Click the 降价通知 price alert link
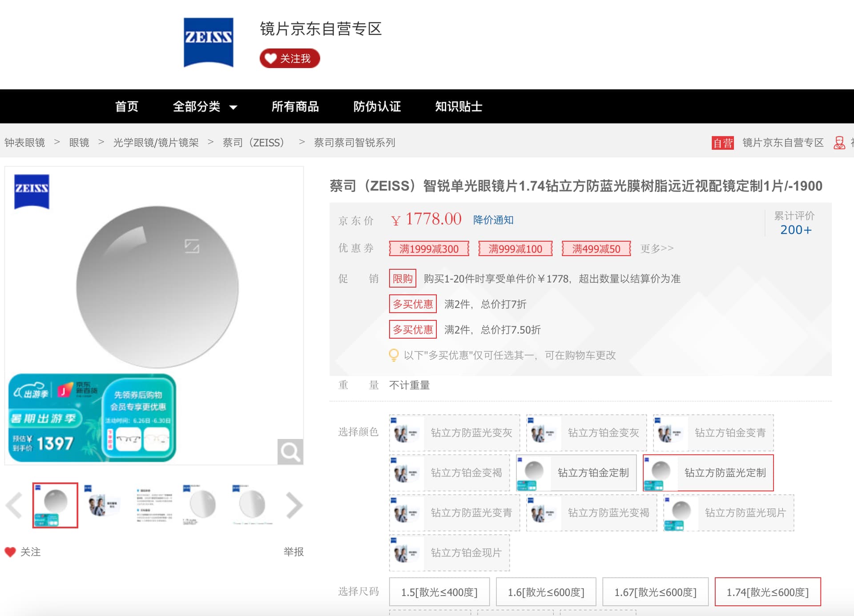Image resolution: width=854 pixels, height=616 pixels. [493, 220]
